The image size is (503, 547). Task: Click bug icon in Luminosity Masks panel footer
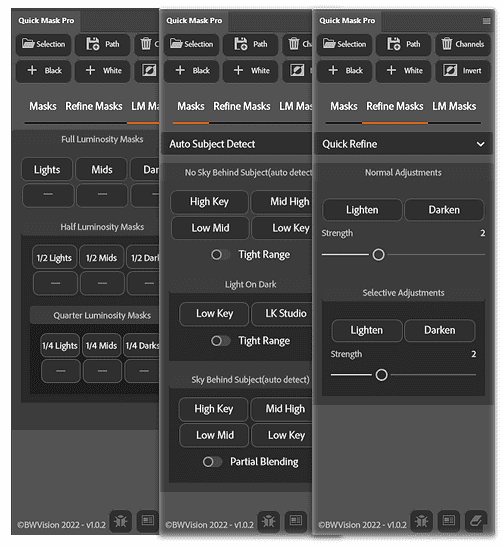pyautogui.click(x=121, y=521)
